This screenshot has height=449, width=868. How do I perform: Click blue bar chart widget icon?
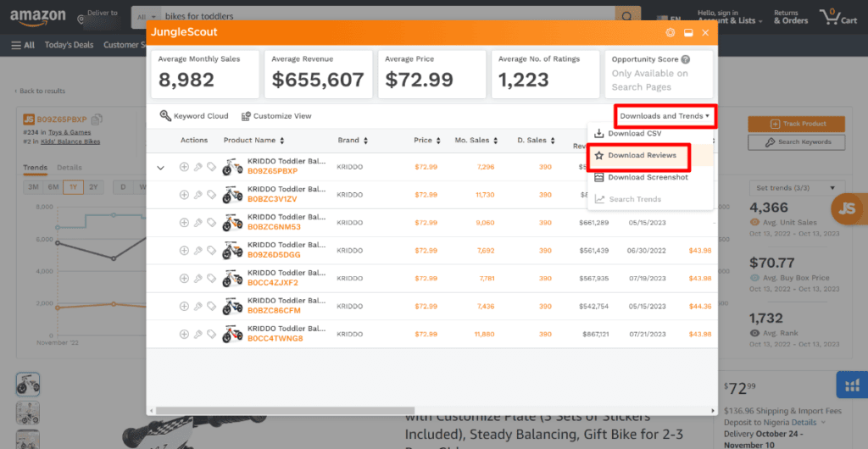[852, 385]
